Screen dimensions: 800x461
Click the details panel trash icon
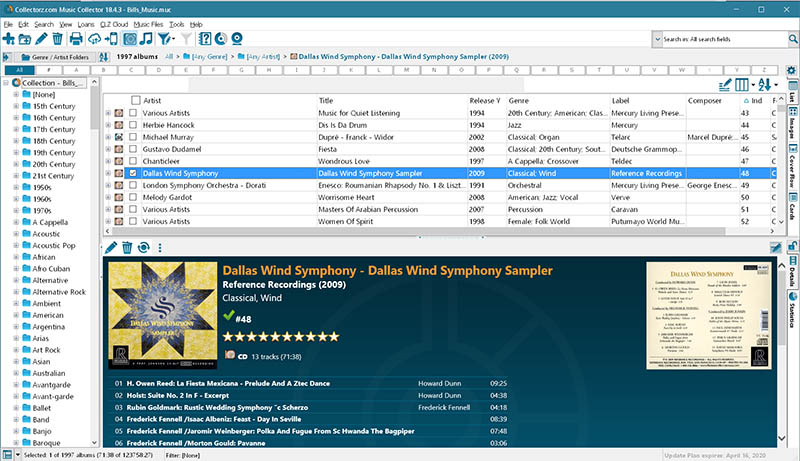tap(127, 248)
